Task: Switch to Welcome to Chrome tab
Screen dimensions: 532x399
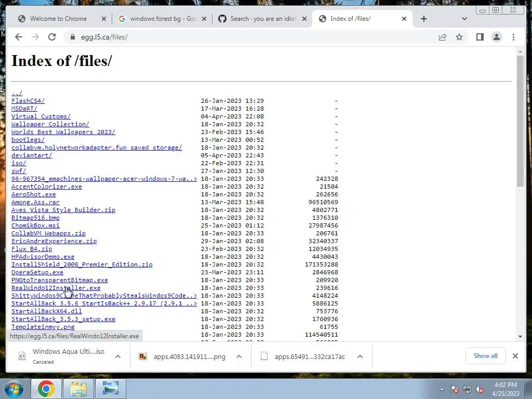Action: click(x=58, y=19)
